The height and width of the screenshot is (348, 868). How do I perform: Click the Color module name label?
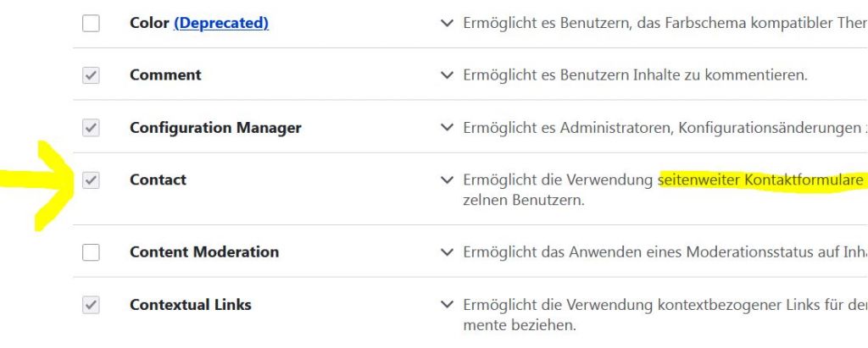tap(149, 24)
